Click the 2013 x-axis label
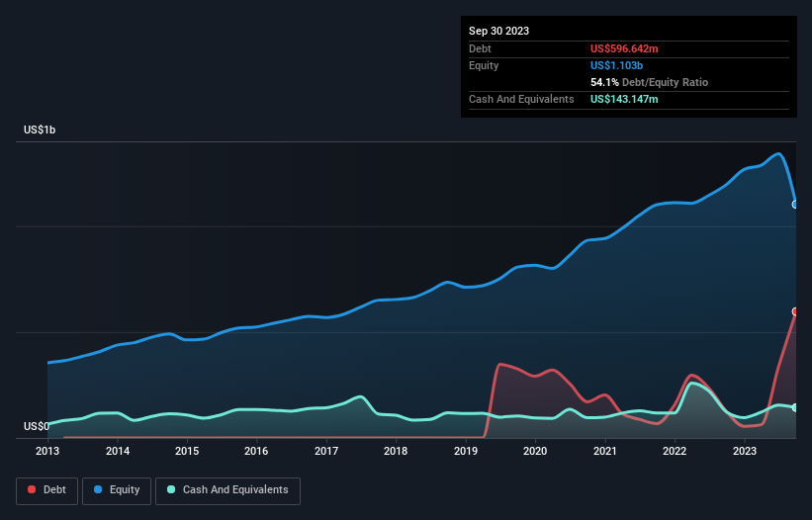Screen dimensions: 812x520 point(47,451)
